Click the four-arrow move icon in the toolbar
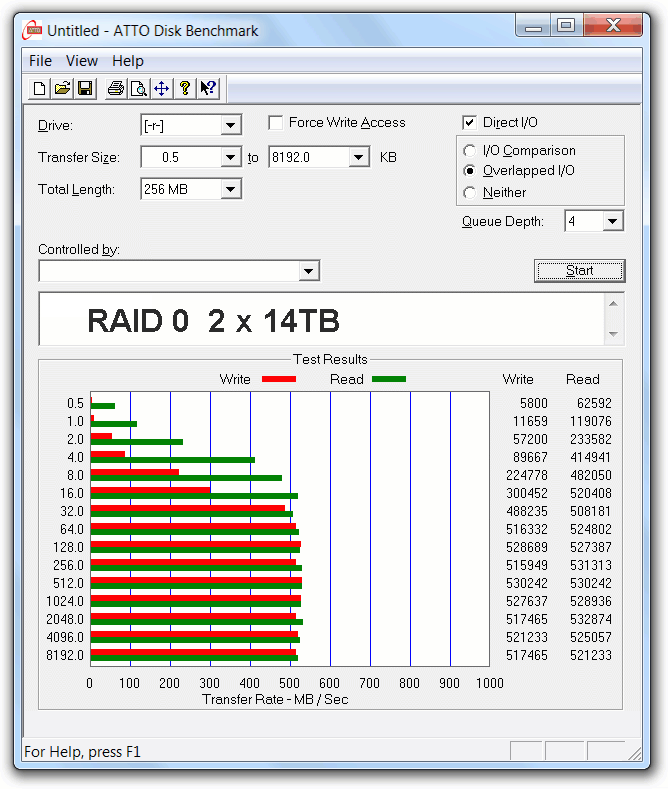This screenshot has width=668, height=789. [161, 89]
